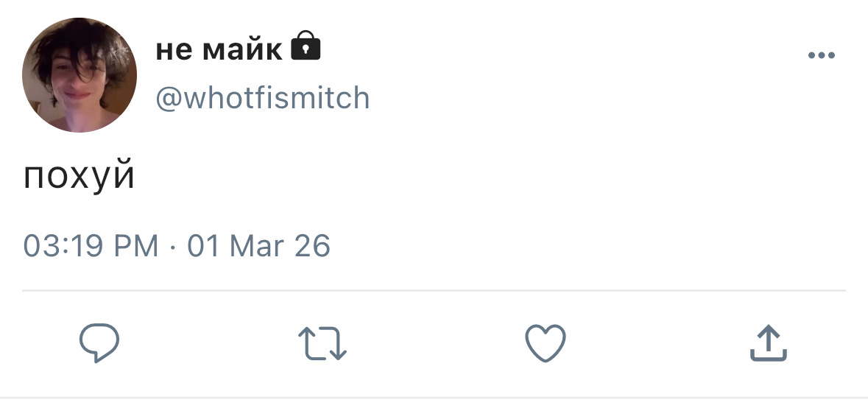Click the dot separator in the timestamp
The height and width of the screenshot is (411, 868).
(172, 246)
